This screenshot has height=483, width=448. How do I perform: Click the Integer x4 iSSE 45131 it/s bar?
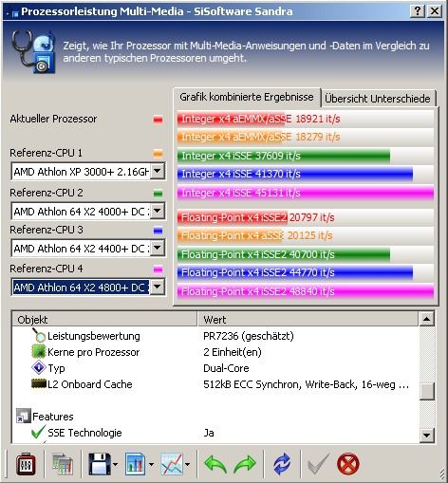click(306, 193)
